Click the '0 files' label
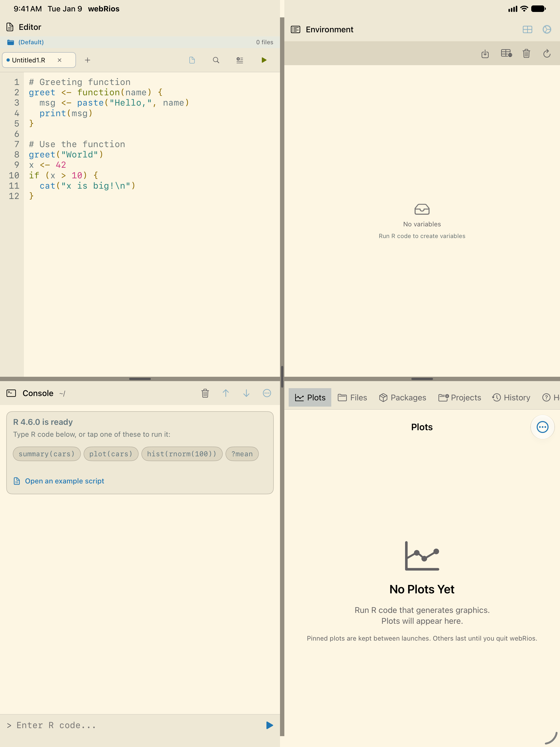 (265, 42)
